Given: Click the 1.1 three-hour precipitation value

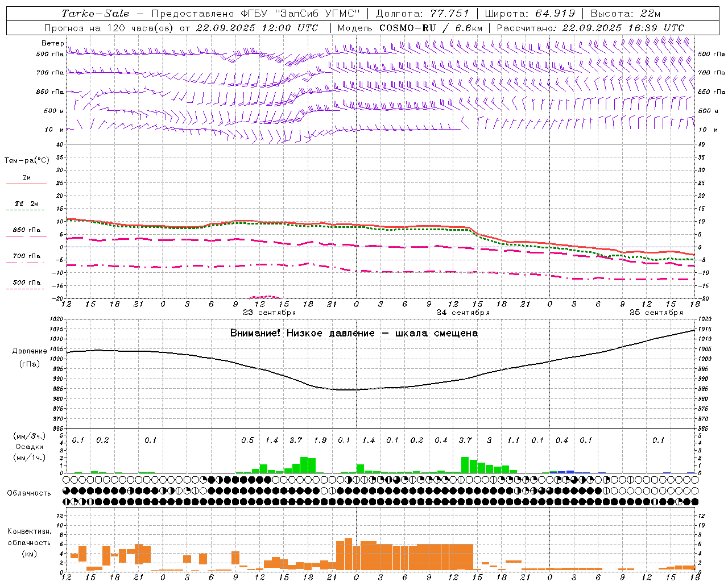Looking at the screenshot, I should 513,440.
